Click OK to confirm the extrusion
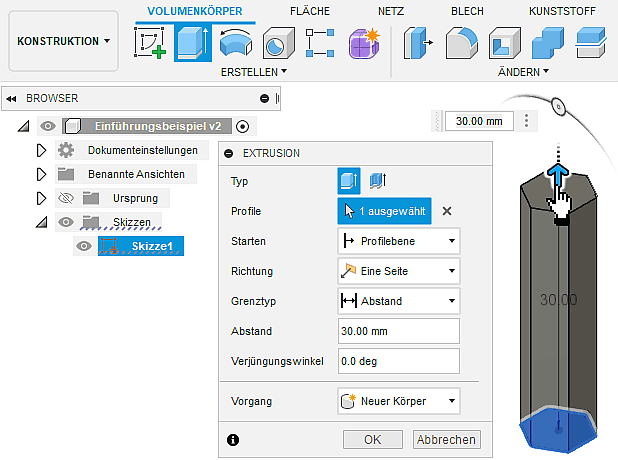 [372, 439]
